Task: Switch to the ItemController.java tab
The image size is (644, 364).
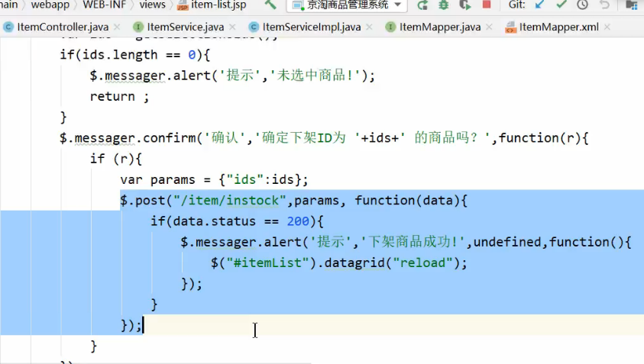Action: coord(63,27)
